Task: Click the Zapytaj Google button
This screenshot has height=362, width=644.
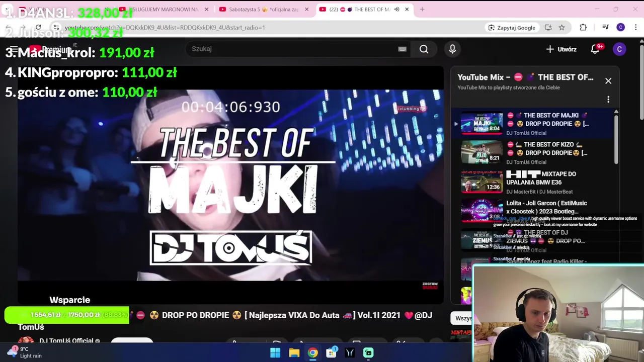Action: click(512, 28)
